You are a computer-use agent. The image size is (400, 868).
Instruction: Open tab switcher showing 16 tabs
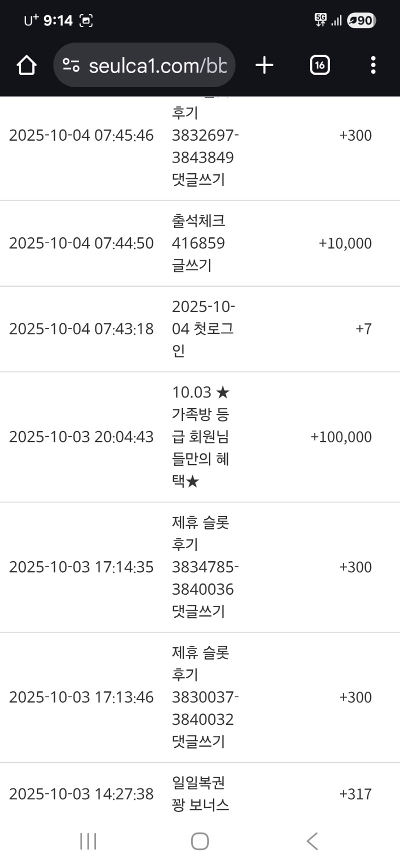pos(319,65)
